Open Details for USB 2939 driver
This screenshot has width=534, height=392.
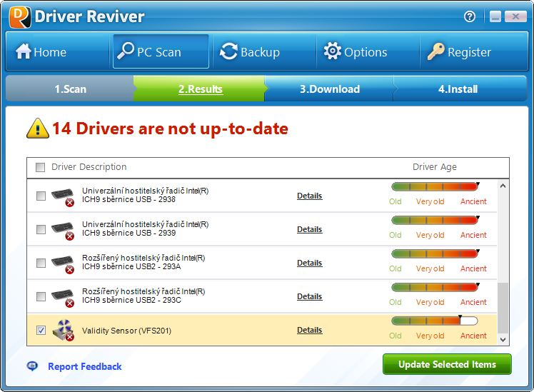tap(310, 229)
